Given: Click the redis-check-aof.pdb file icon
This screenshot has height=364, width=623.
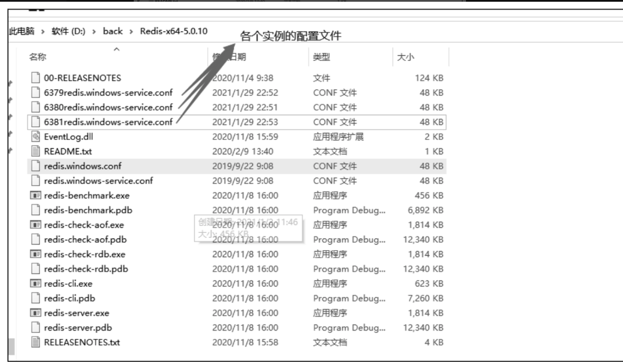Looking at the screenshot, I should 35,239.
